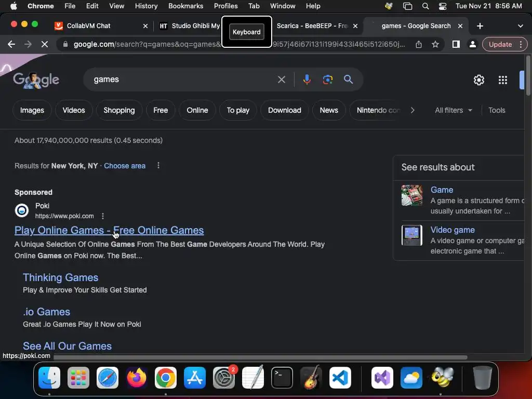Clear the search box with the X
This screenshot has width=532, height=399.
point(281,79)
